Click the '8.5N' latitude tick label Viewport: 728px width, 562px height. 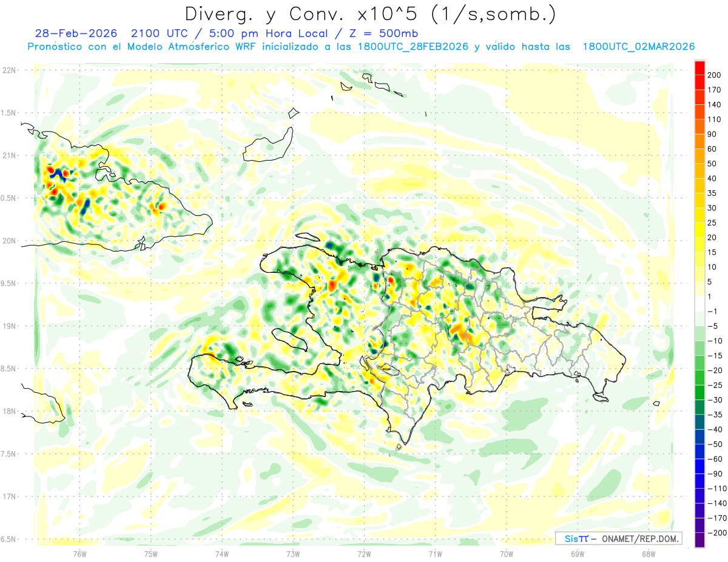click(8, 369)
